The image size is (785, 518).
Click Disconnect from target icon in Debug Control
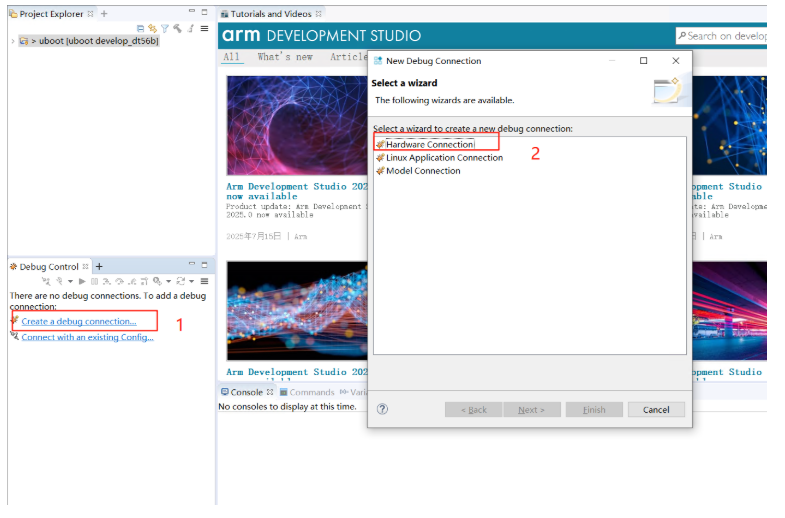60,282
